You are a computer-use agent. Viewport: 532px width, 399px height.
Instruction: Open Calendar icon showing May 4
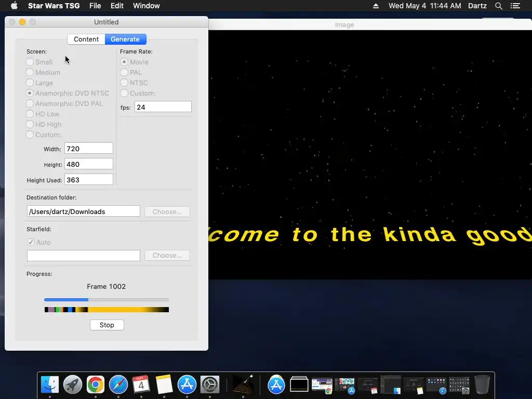[141, 385]
